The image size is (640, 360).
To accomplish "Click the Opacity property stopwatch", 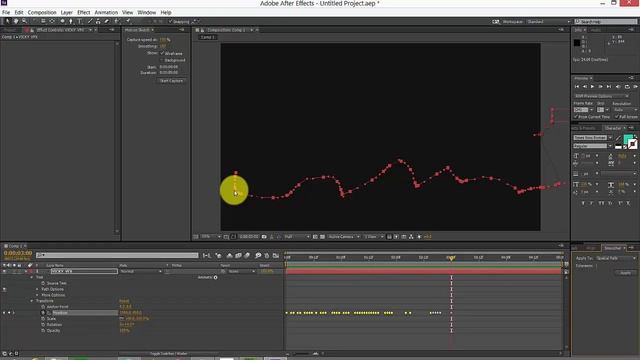I will click(43, 331).
